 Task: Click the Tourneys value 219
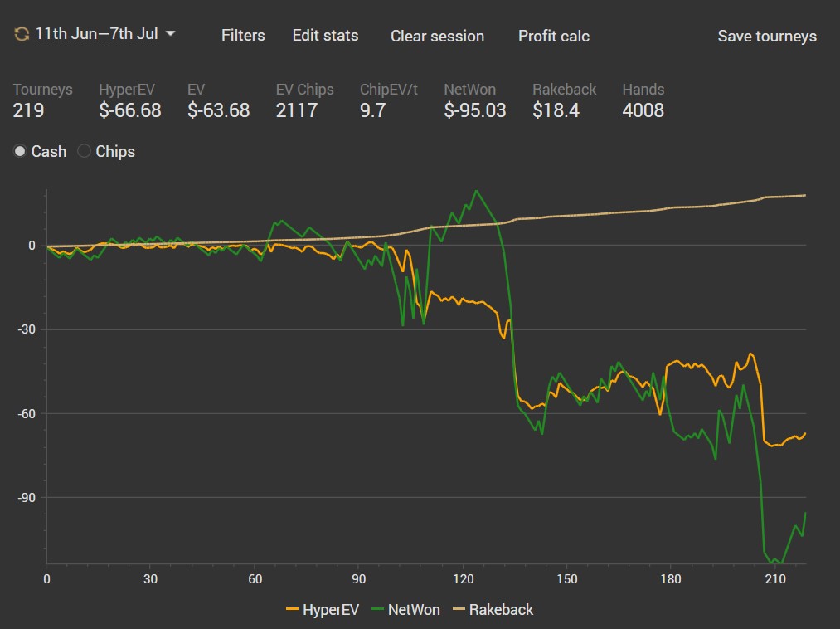28,110
